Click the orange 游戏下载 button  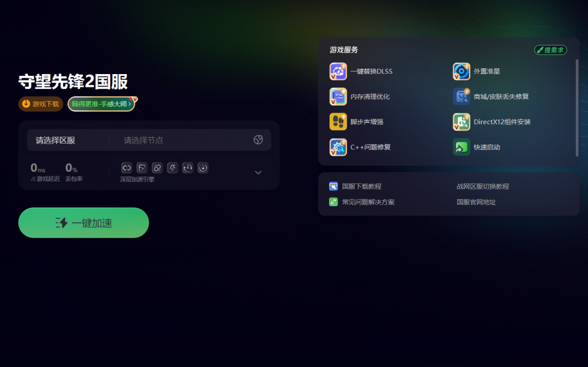point(41,104)
